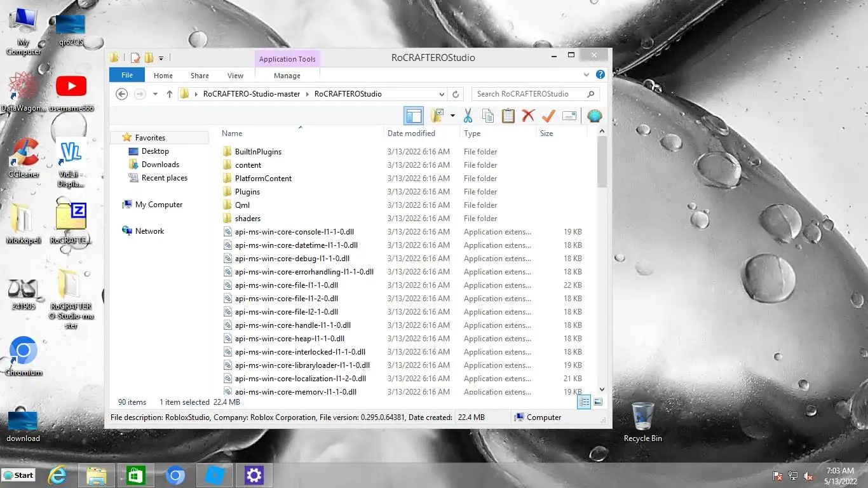The width and height of the screenshot is (868, 488).
Task: Open the folder options dropdown arrow
Action: (x=452, y=116)
